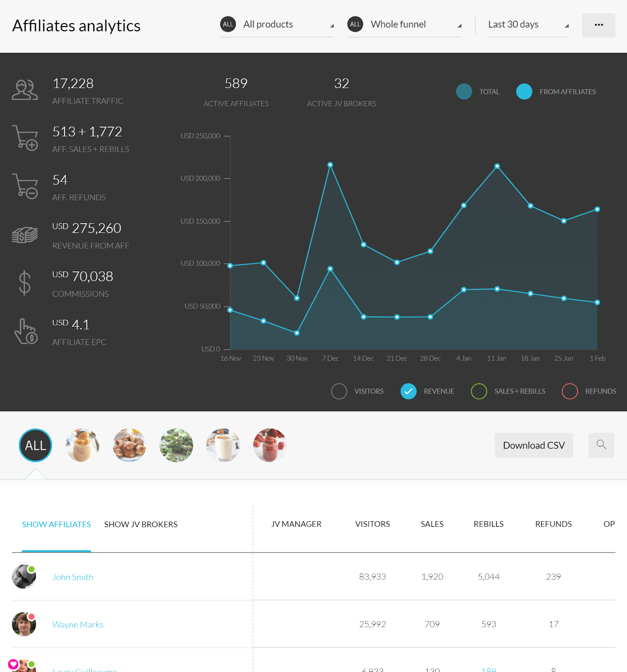Click the search magnifier icon

[x=601, y=445]
